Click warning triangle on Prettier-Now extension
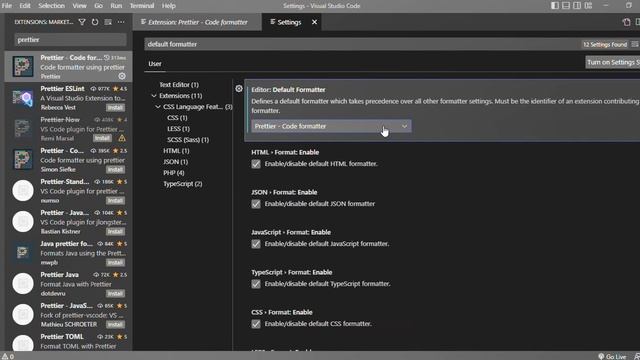640x360 pixels. coord(122,138)
